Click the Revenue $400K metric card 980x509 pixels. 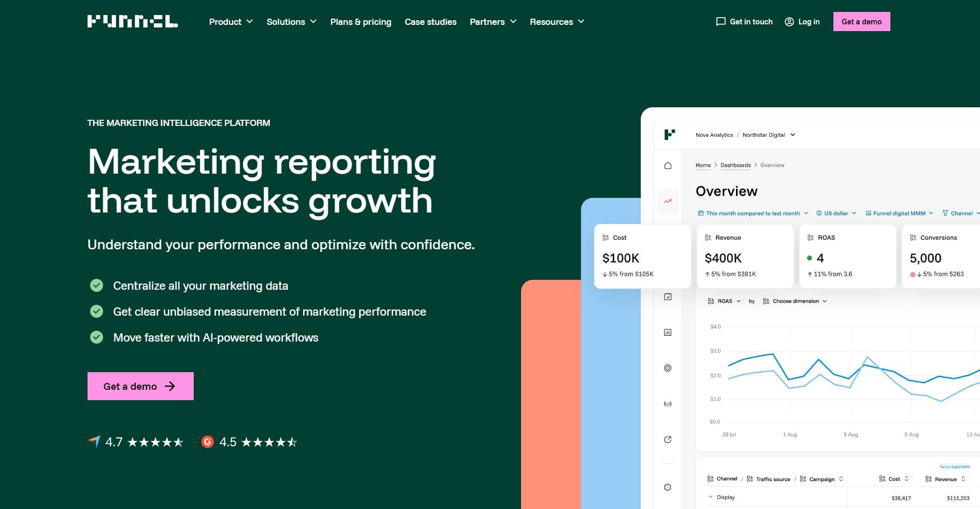point(745,257)
